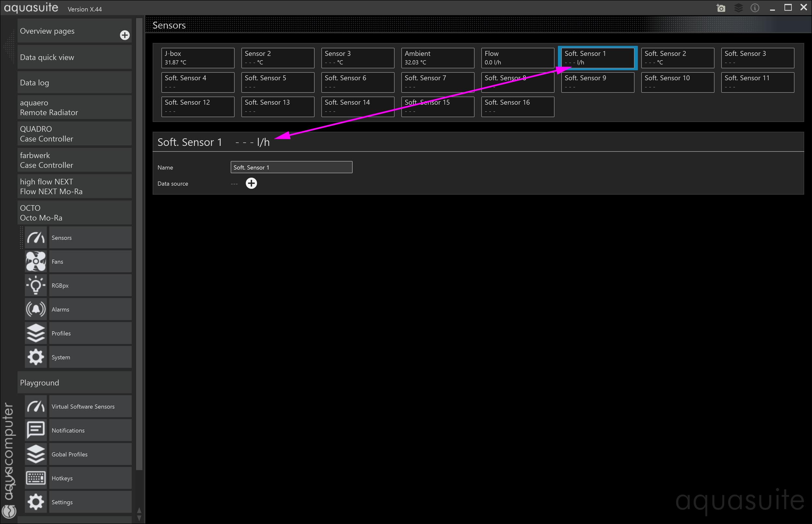
Task: Open Data quick view
Action: [x=74, y=57]
